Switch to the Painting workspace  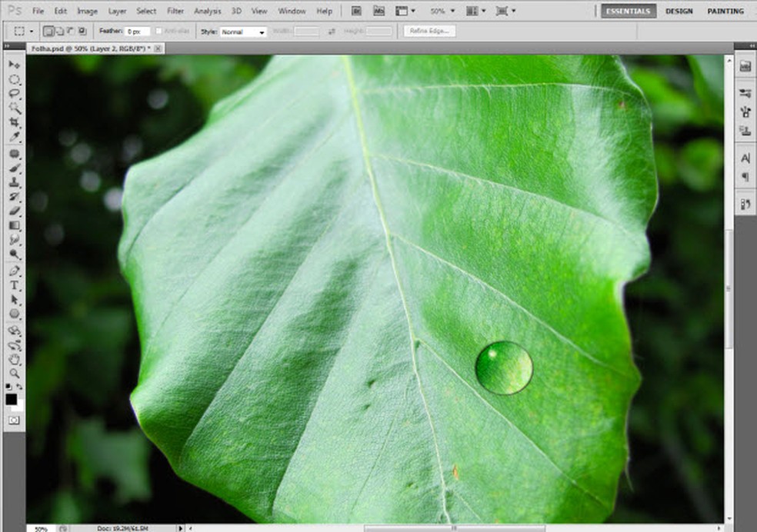pos(725,12)
